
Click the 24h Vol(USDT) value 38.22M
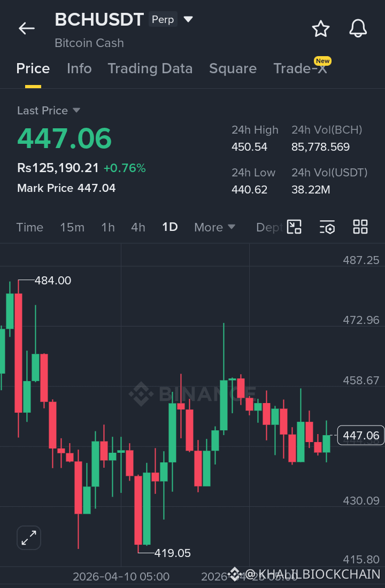311,189
